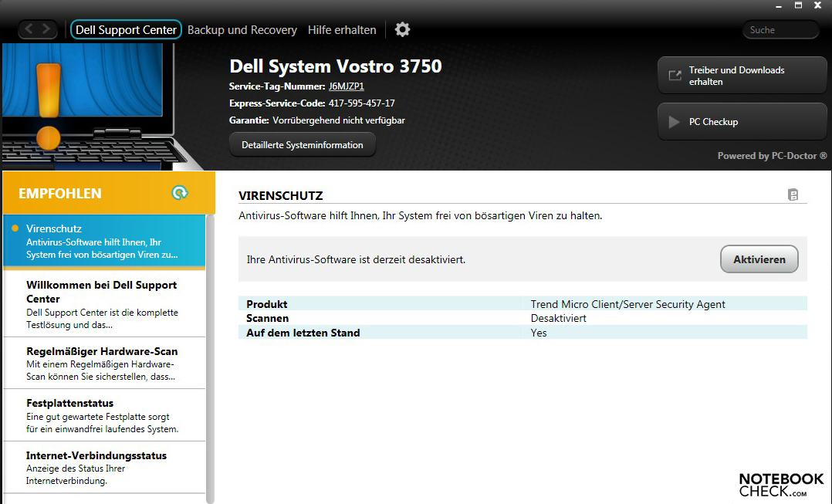Click the Desaktiviert scan status value
The width and height of the screenshot is (832, 504).
point(558,318)
